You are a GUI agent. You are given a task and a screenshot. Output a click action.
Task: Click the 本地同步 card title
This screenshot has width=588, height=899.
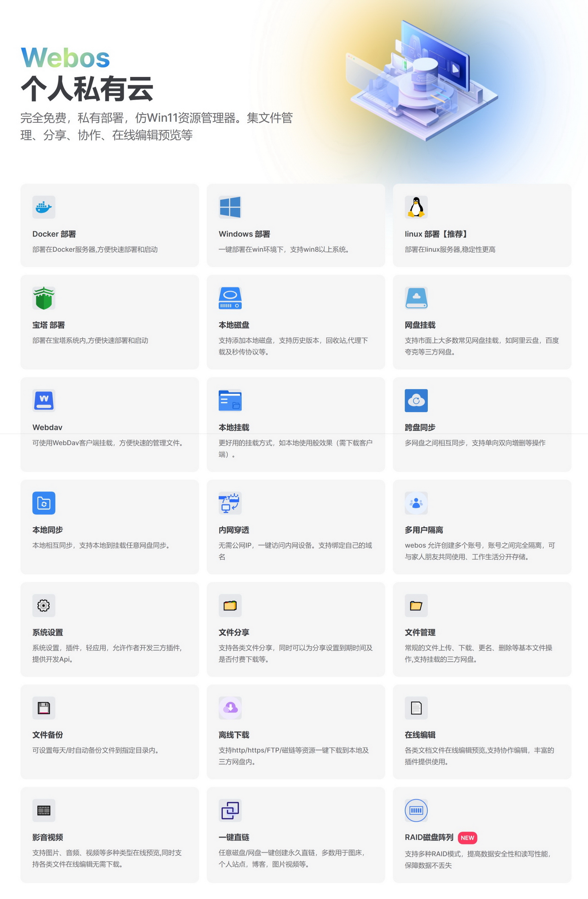(47, 530)
